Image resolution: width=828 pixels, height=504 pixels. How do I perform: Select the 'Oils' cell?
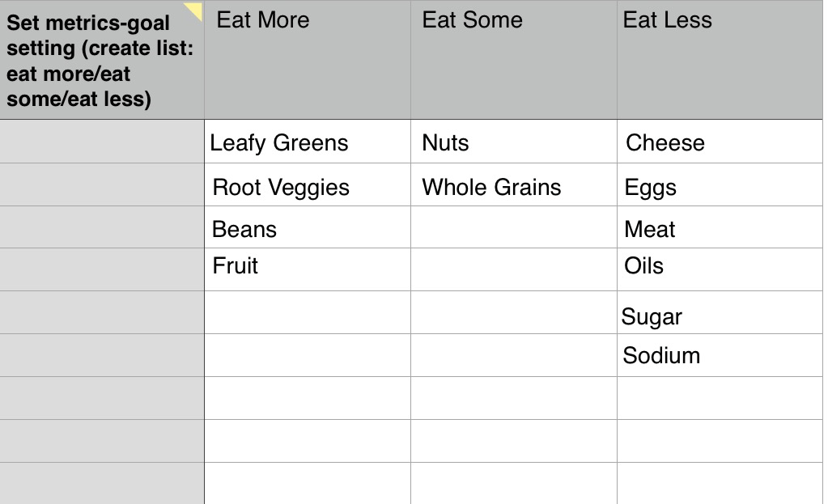point(720,269)
